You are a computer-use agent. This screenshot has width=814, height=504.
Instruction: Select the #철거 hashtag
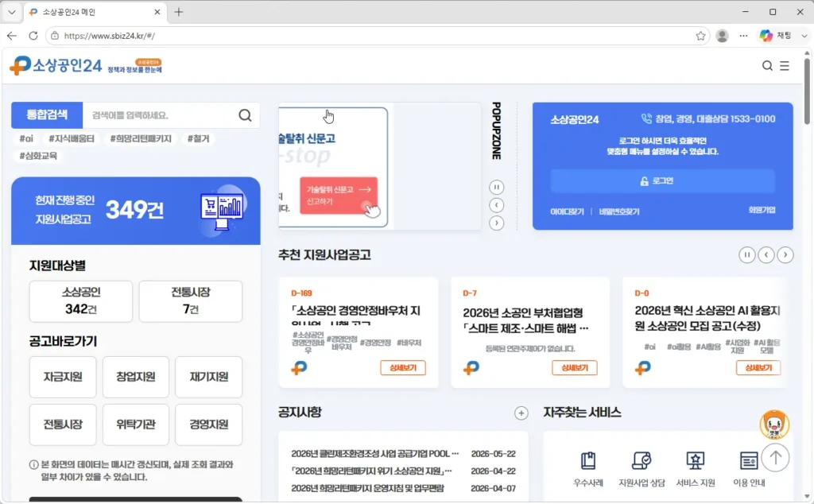click(x=198, y=138)
